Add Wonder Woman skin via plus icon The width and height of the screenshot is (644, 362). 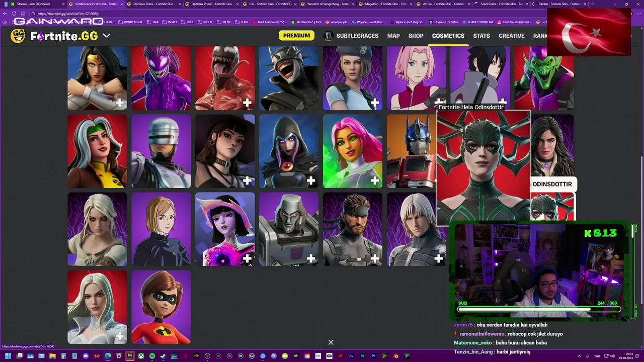pyautogui.click(x=120, y=103)
